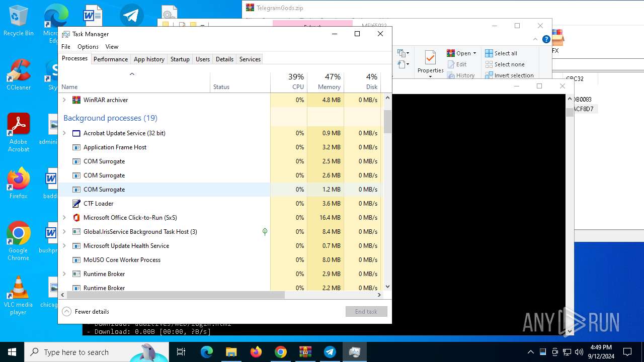Image resolution: width=644 pixels, height=362 pixels.
Task: Open the Options menu in Task Manager
Action: click(x=88, y=47)
